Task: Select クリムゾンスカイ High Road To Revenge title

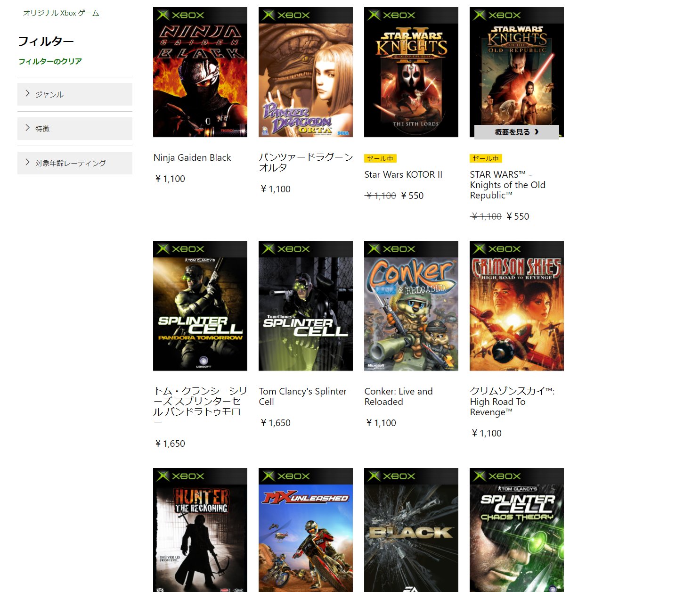Action: 512,402
